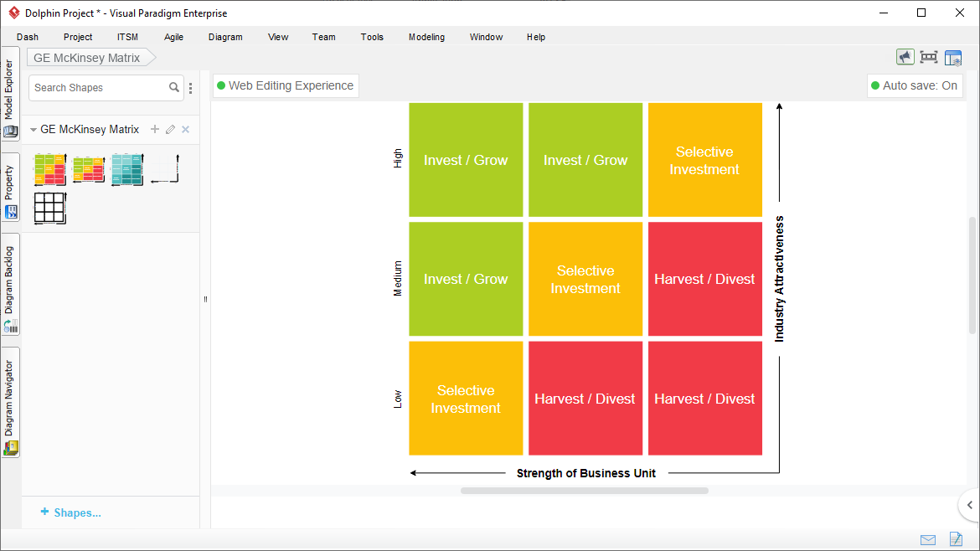980x551 pixels.
Task: Open the Agile menu
Action: pos(173,37)
